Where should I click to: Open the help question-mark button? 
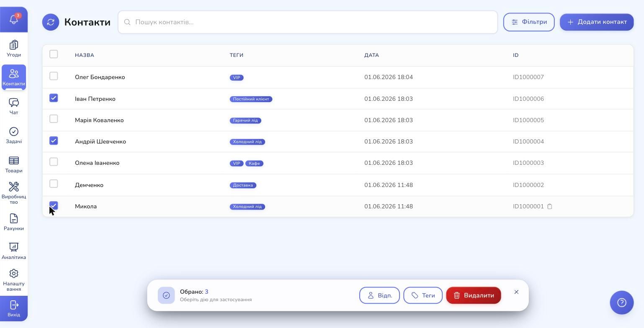622,302
